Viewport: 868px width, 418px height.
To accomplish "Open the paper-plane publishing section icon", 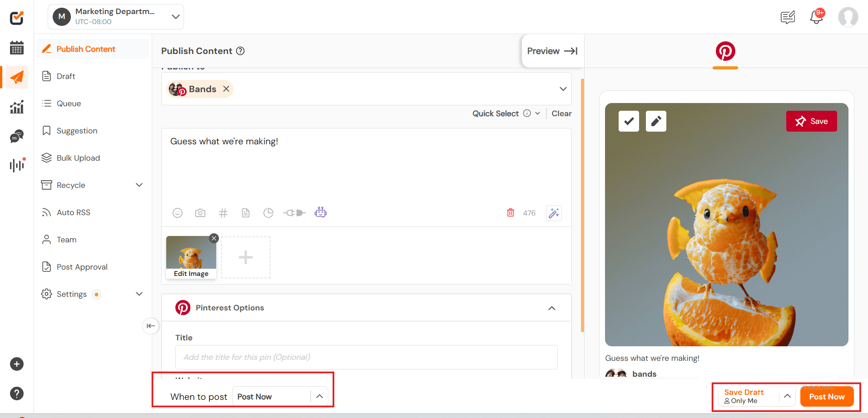I will [x=17, y=77].
